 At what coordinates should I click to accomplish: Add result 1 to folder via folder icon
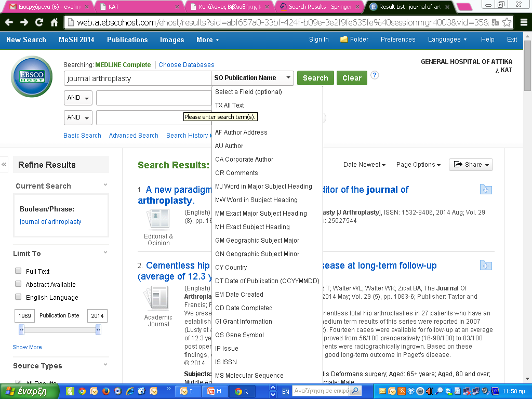[x=486, y=189]
